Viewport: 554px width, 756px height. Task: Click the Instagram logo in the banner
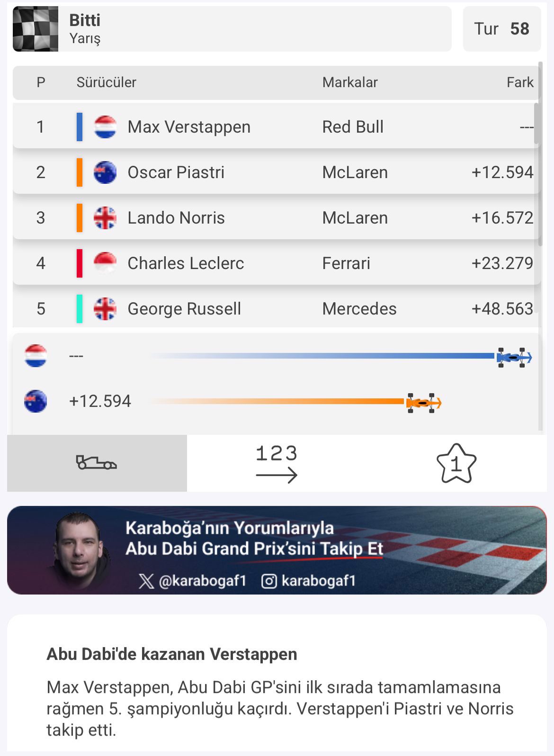point(269,581)
